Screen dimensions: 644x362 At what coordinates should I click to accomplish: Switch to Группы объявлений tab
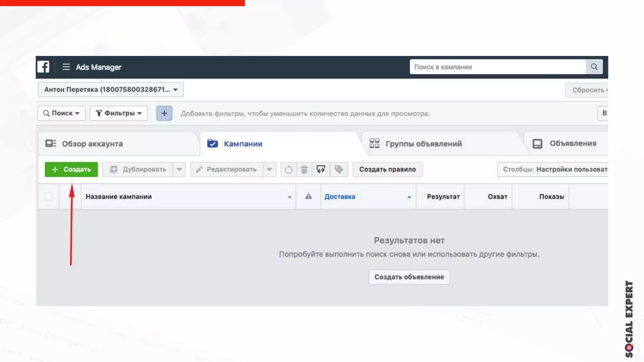click(415, 144)
